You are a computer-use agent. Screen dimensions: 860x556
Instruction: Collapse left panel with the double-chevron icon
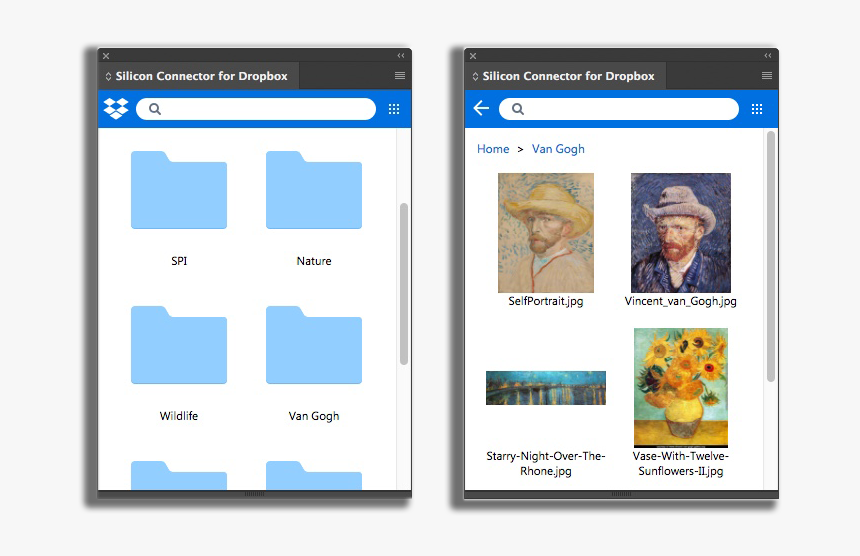pyautogui.click(x=401, y=55)
